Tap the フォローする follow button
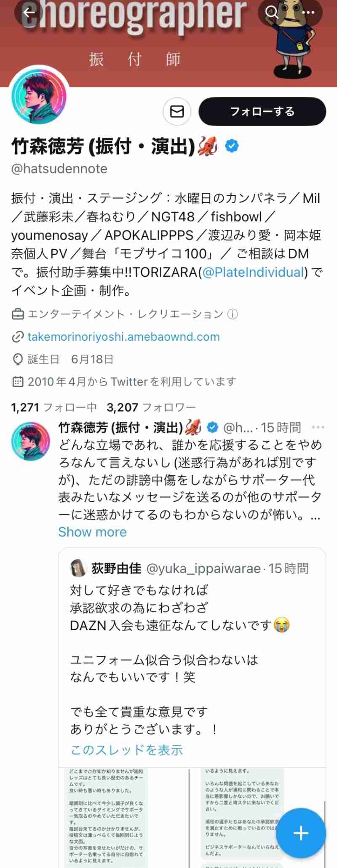 pos(262,111)
